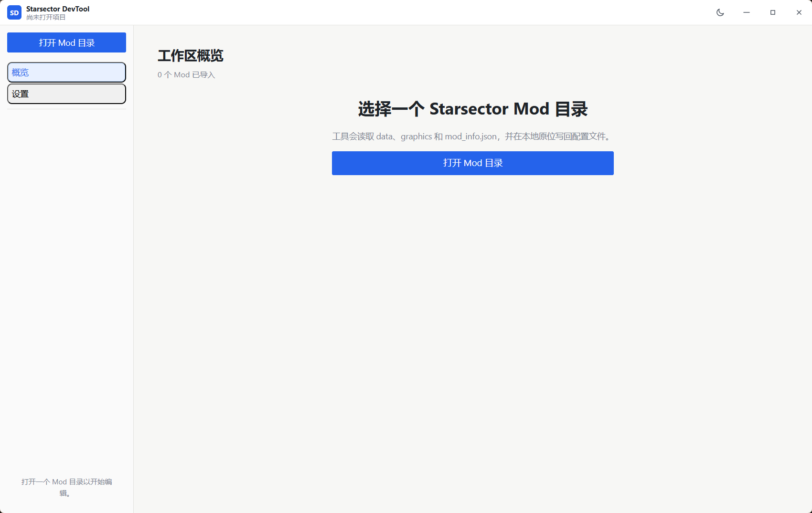The width and height of the screenshot is (812, 513).
Task: Click the 选择一个 Starsector Mod 目录 title
Action: pos(473,109)
